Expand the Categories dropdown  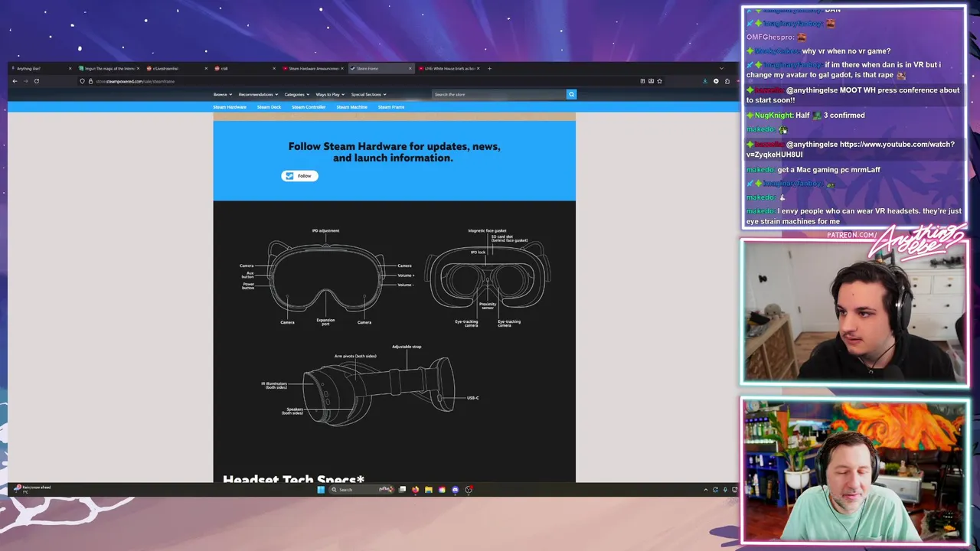tap(296, 94)
